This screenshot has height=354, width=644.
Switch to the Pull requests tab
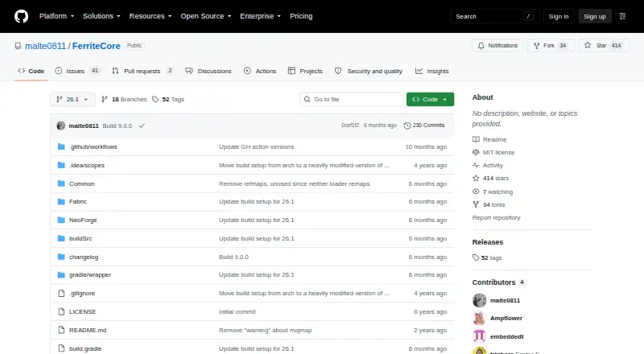(142, 71)
